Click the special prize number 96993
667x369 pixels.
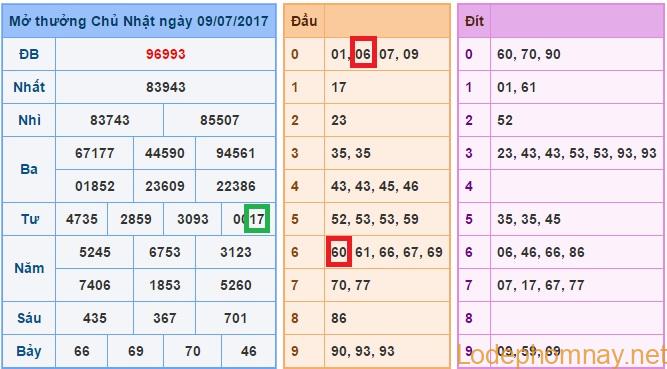click(x=165, y=54)
